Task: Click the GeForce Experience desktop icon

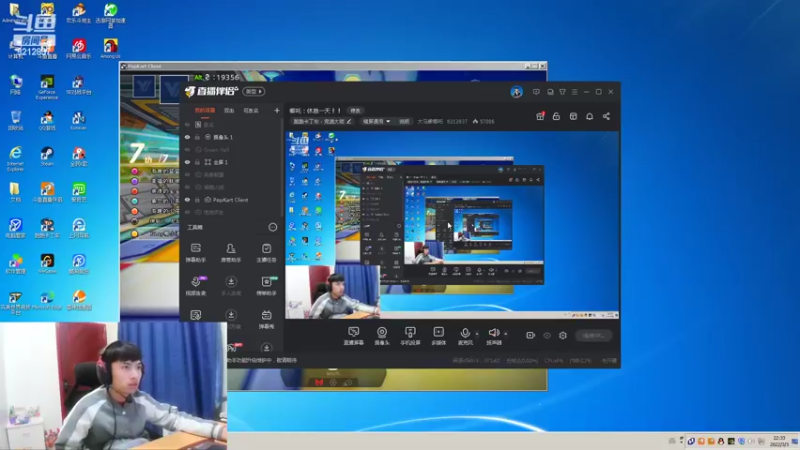Action: tap(47, 87)
